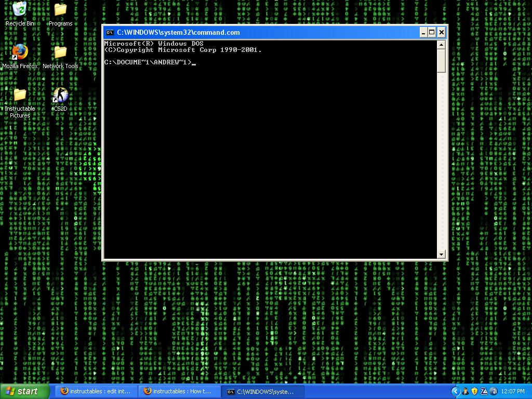Viewport: 532px width, 399px height.
Task: Click the 12:07 PM taskbar clock
Action: click(x=512, y=392)
